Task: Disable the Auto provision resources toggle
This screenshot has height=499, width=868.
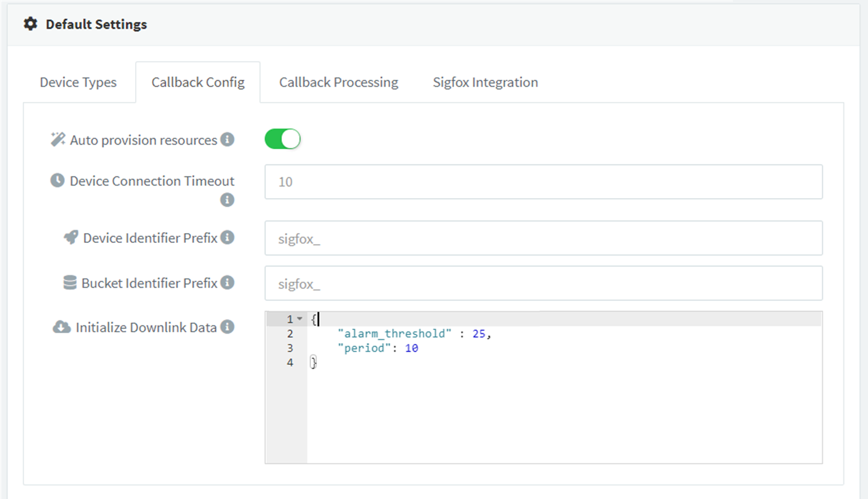Action: click(x=282, y=139)
